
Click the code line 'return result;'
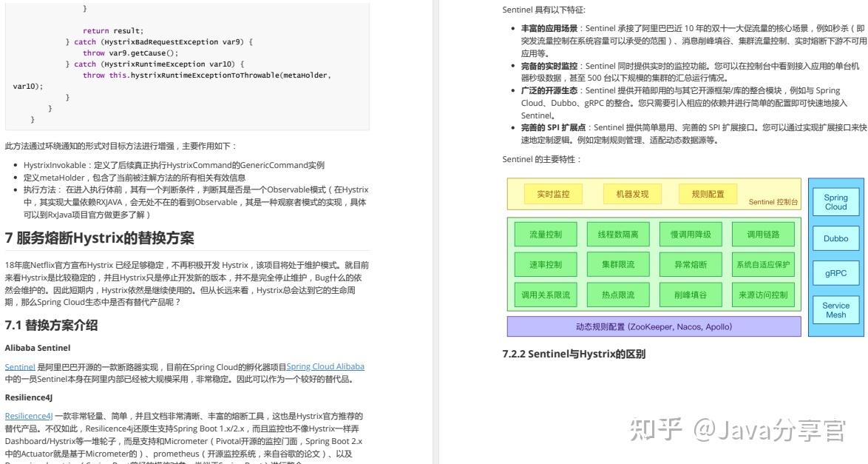coord(113,30)
